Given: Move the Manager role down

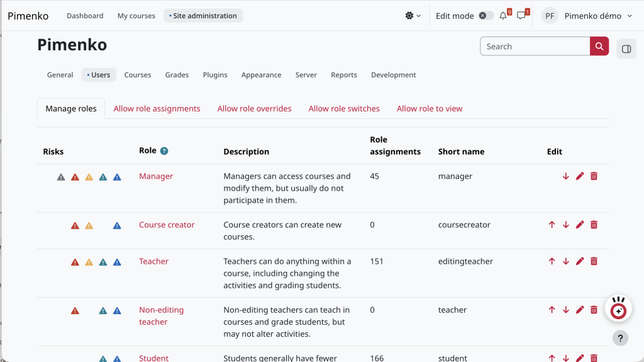Looking at the screenshot, I should [x=565, y=176].
